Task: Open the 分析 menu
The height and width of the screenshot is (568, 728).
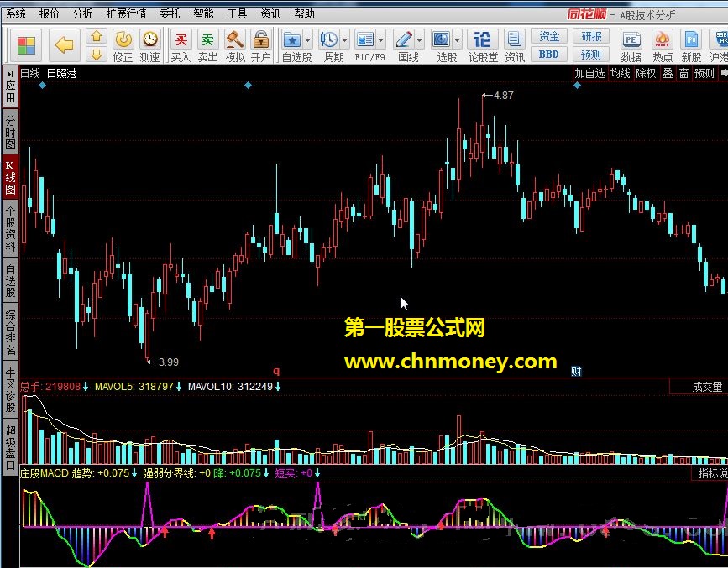Action: click(x=82, y=14)
